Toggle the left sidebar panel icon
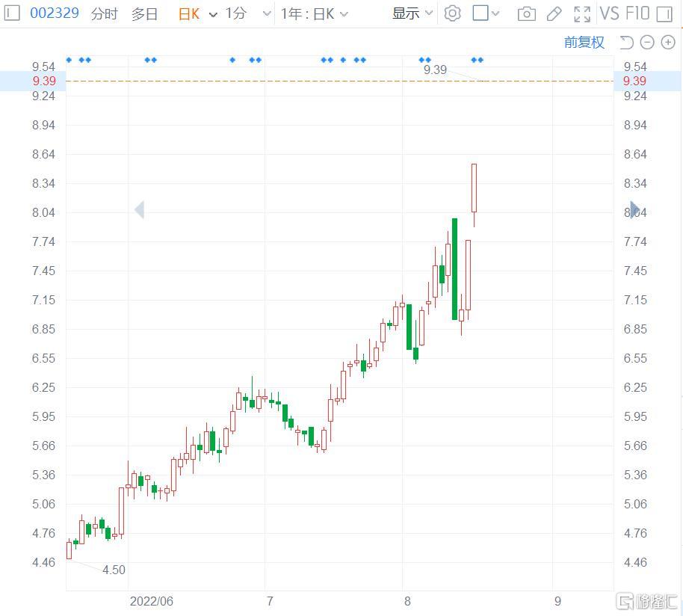Image resolution: width=683 pixels, height=616 pixels. click(12, 13)
